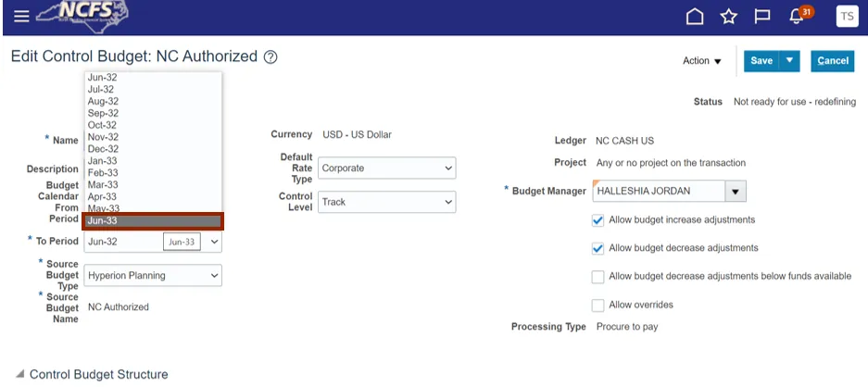Image resolution: width=868 pixels, height=387 pixels.
Task: Open the Control Level dropdown
Action: [x=387, y=202]
